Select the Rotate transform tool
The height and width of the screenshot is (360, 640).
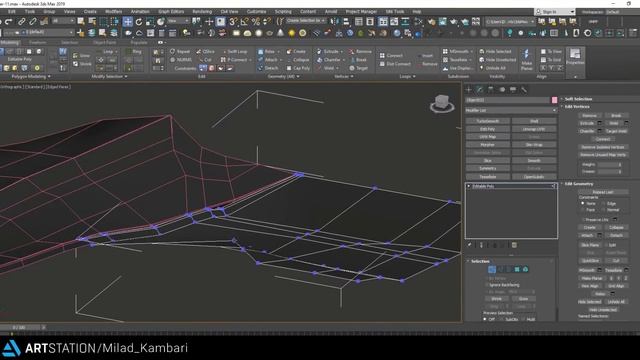pos(139,22)
